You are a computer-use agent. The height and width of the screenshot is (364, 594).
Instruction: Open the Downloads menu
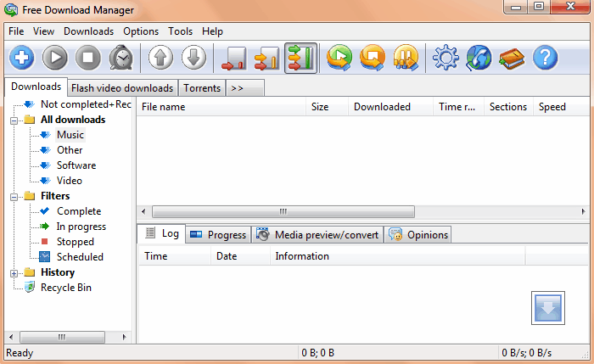(88, 31)
